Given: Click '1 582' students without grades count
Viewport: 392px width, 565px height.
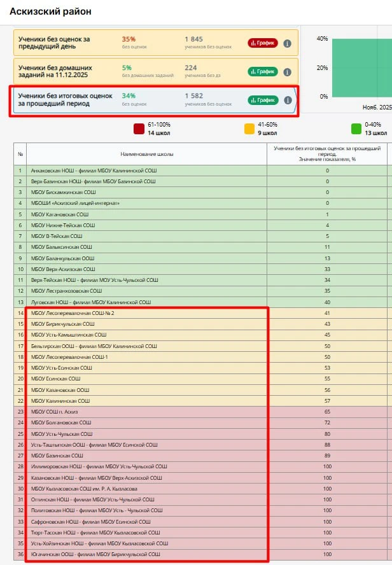Looking at the screenshot, I should pyautogui.click(x=194, y=96).
